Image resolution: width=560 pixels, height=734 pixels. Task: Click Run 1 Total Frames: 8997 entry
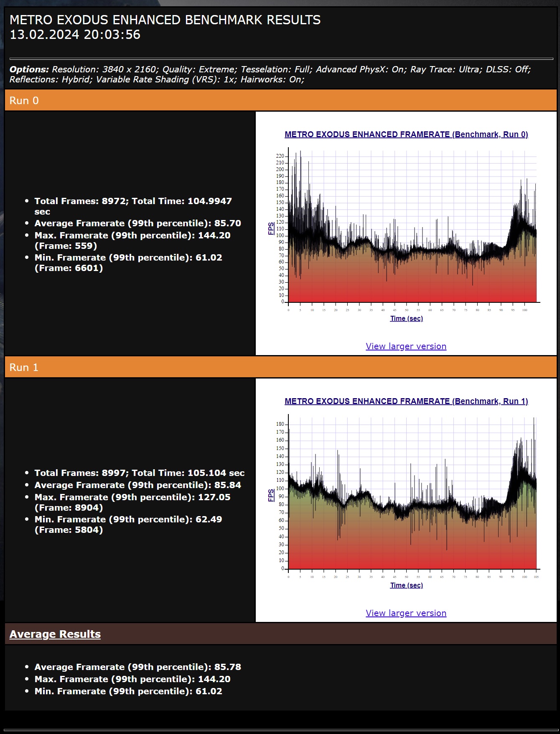point(139,473)
